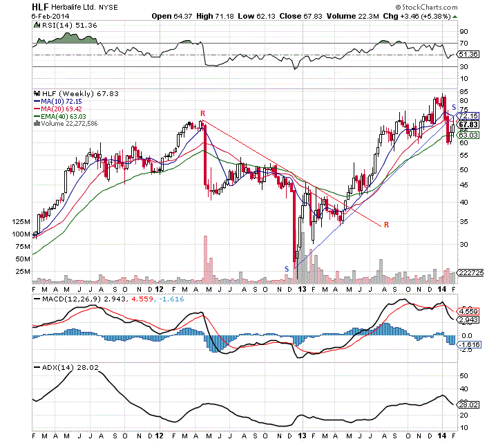Click the EMA(40) 63.03 legend entry
The width and height of the screenshot is (487, 448).
click(64, 116)
